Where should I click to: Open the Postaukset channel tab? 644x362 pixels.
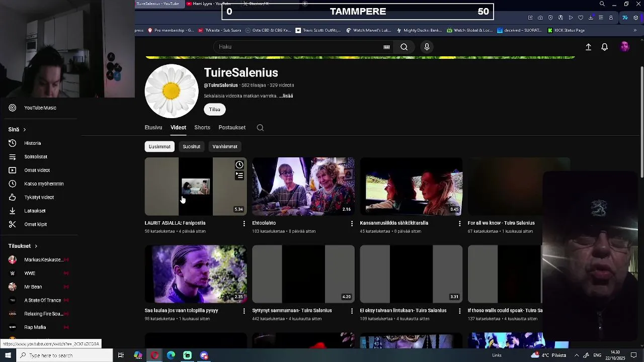click(232, 128)
